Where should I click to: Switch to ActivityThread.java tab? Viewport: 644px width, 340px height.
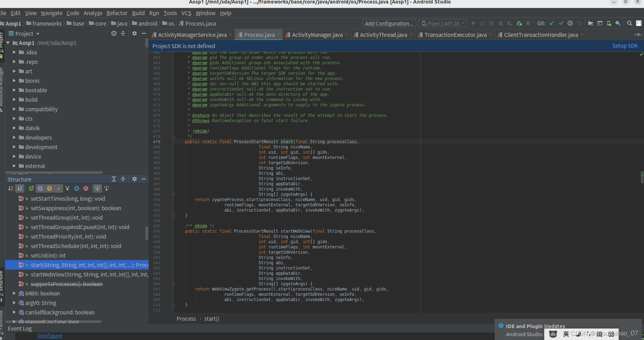tap(383, 35)
